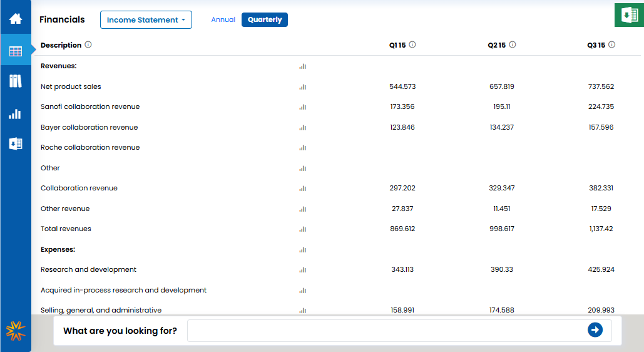The width and height of the screenshot is (644, 352).
Task: Click the value 657.819
Action: click(502, 86)
